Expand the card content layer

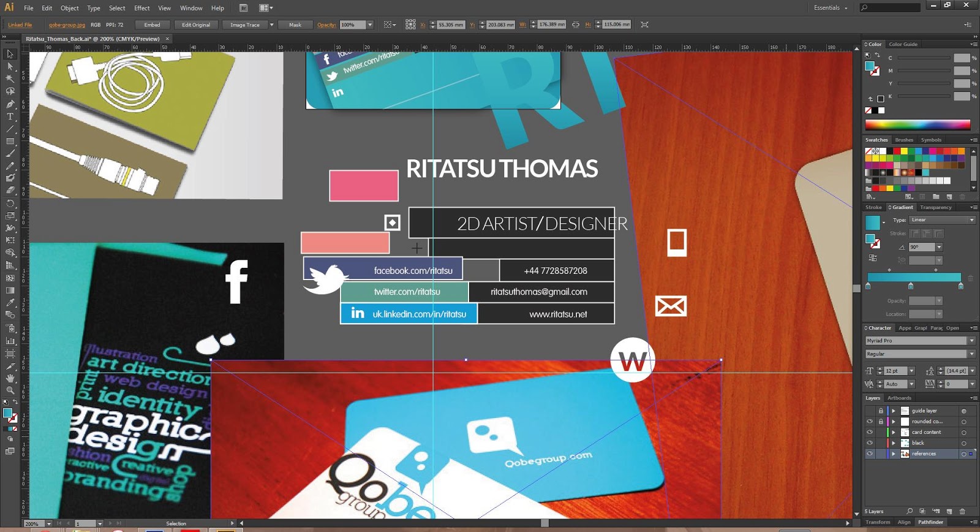pyautogui.click(x=894, y=432)
